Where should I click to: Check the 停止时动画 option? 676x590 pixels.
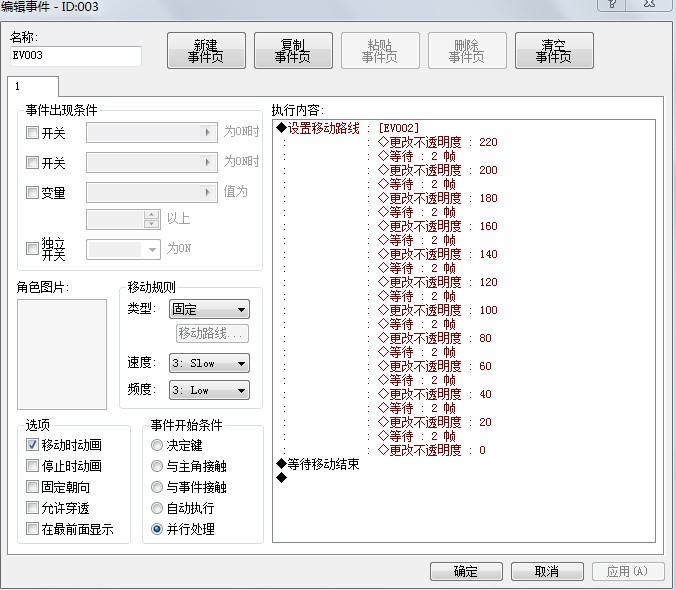point(32,465)
